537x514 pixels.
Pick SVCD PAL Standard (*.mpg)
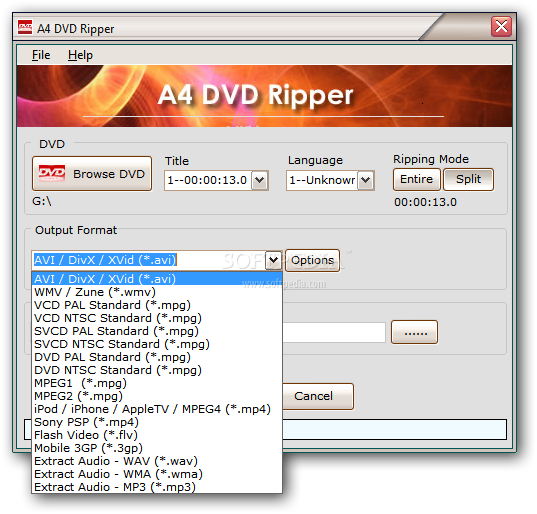coord(157,331)
